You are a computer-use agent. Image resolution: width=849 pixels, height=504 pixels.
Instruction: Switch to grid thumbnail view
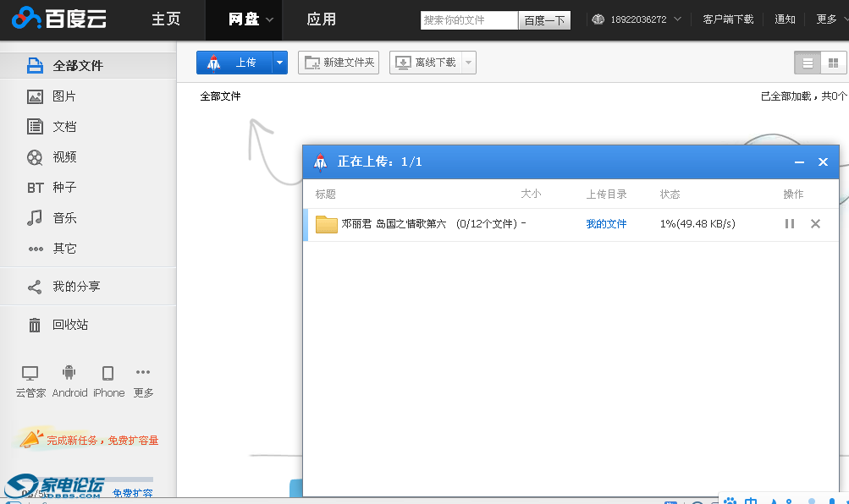tap(833, 63)
